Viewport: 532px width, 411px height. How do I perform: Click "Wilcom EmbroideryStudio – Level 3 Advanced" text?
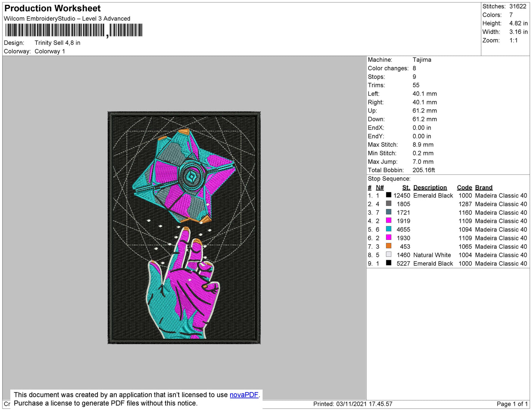coord(67,18)
